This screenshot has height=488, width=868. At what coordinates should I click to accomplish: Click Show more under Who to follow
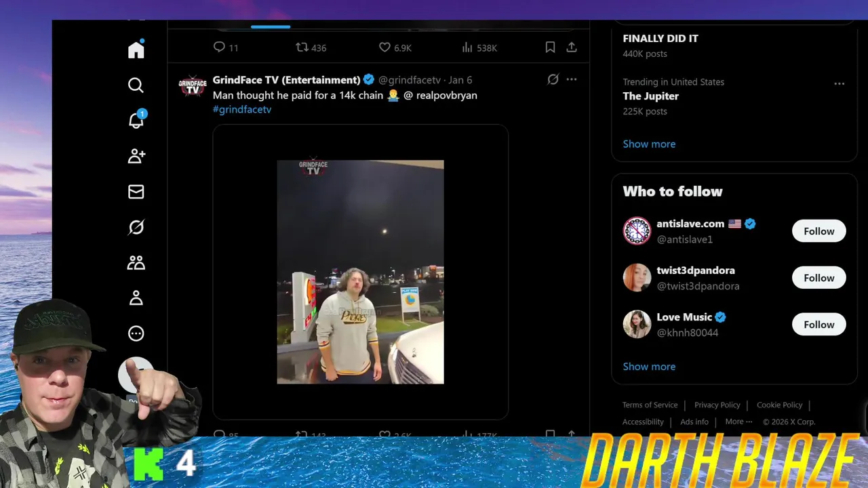649,366
